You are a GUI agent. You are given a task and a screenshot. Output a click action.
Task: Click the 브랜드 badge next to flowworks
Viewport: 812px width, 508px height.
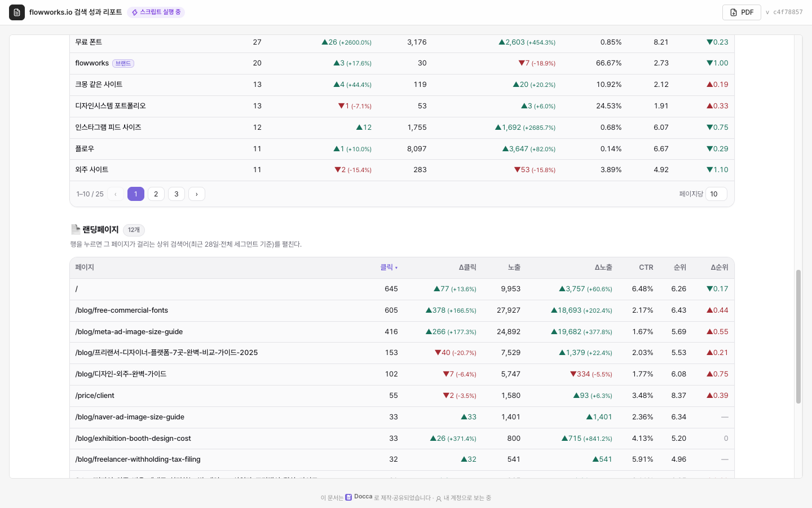[123, 63]
